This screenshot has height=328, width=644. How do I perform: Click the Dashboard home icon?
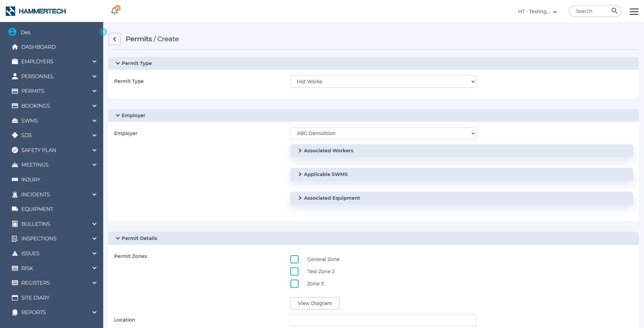pyautogui.click(x=15, y=47)
